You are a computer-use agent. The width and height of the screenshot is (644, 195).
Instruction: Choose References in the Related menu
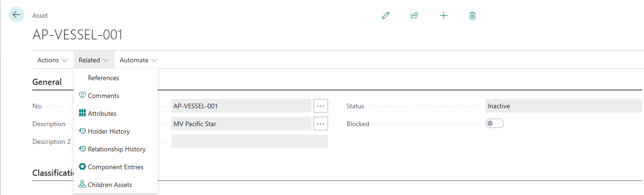click(103, 78)
